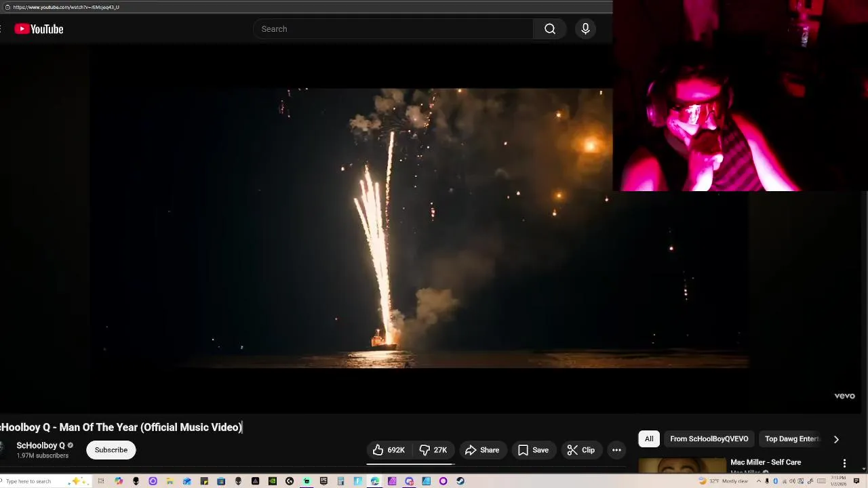This screenshot has width=868, height=488.
Task: Create a Clip with the scissors button
Action: click(581, 450)
